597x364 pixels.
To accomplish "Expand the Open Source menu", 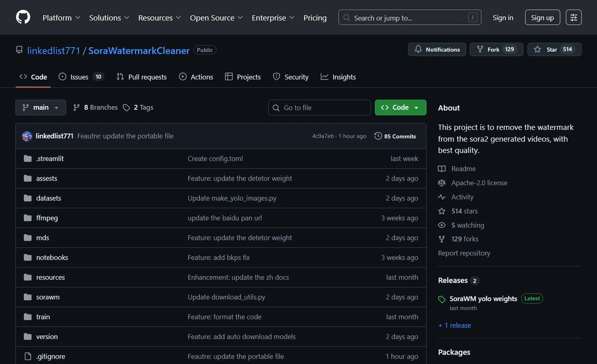I will (216, 17).
